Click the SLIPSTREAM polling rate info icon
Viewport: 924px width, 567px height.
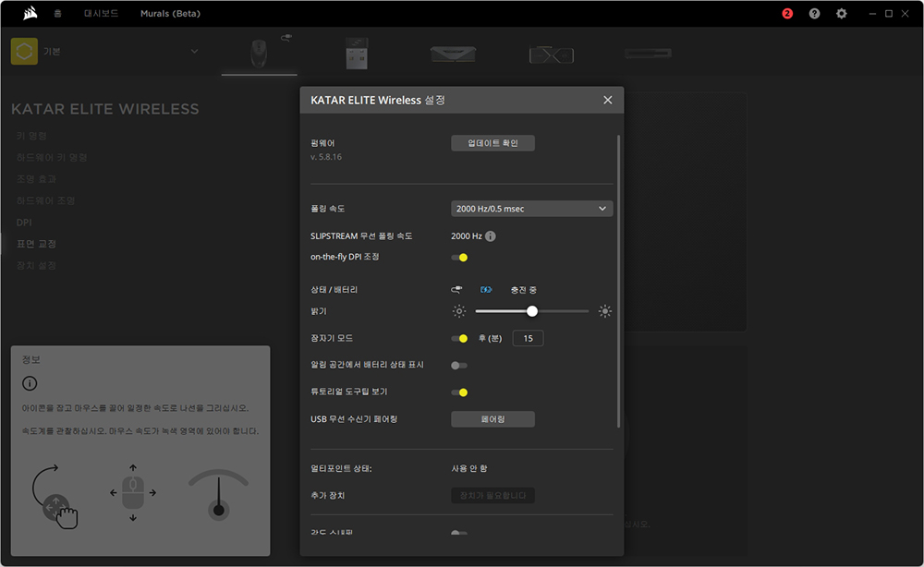pyautogui.click(x=491, y=236)
